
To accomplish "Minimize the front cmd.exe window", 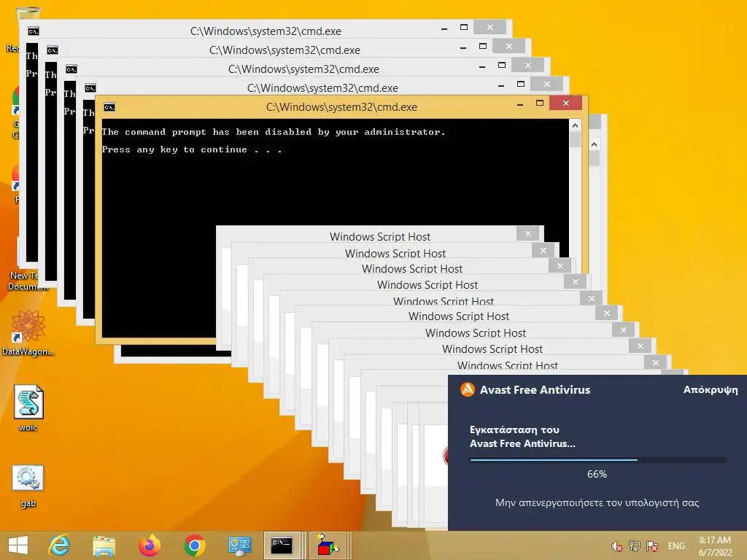I will [x=520, y=104].
